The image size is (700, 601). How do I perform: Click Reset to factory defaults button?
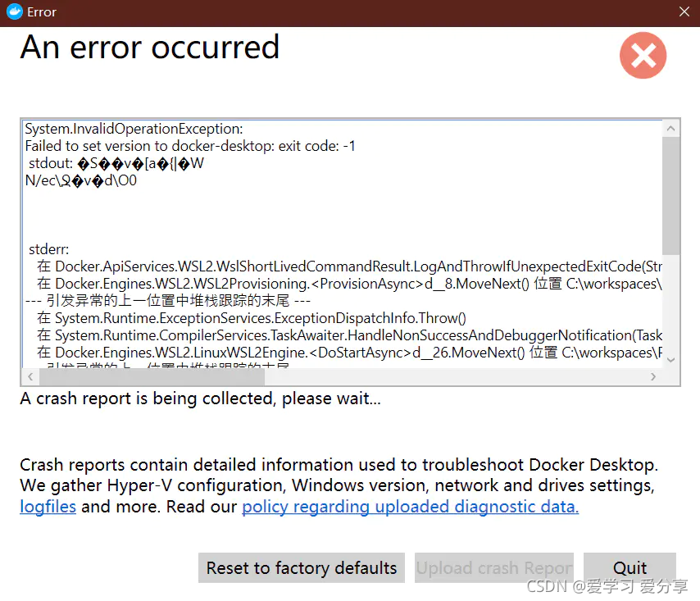pos(302,567)
